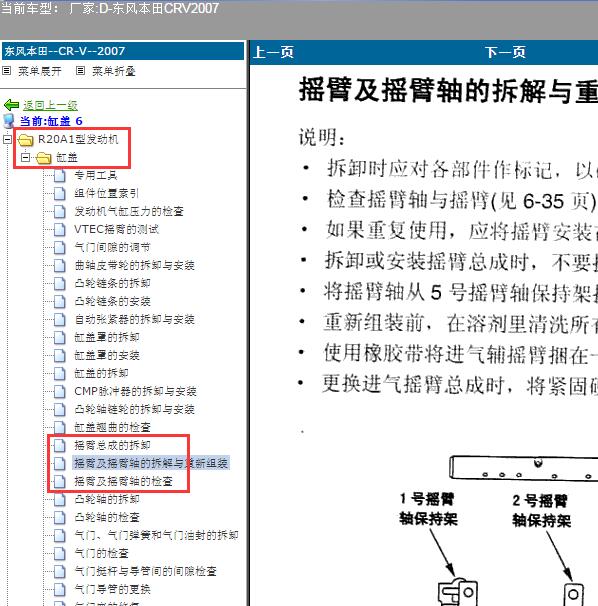Open the 缸盖翘曲的检查 page

[112, 427]
